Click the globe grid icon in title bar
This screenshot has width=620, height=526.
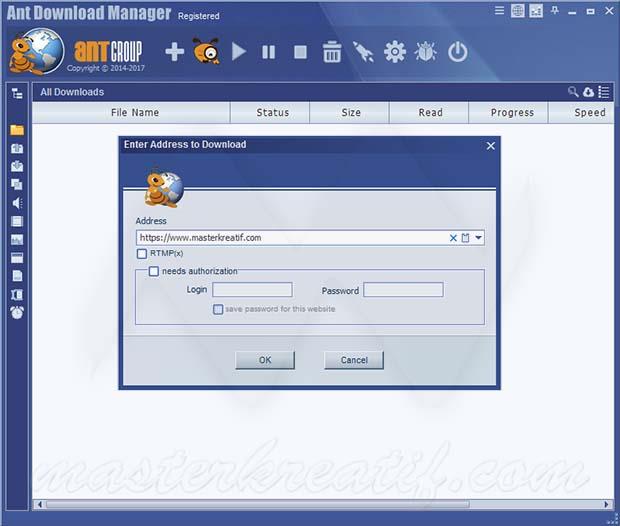click(517, 11)
